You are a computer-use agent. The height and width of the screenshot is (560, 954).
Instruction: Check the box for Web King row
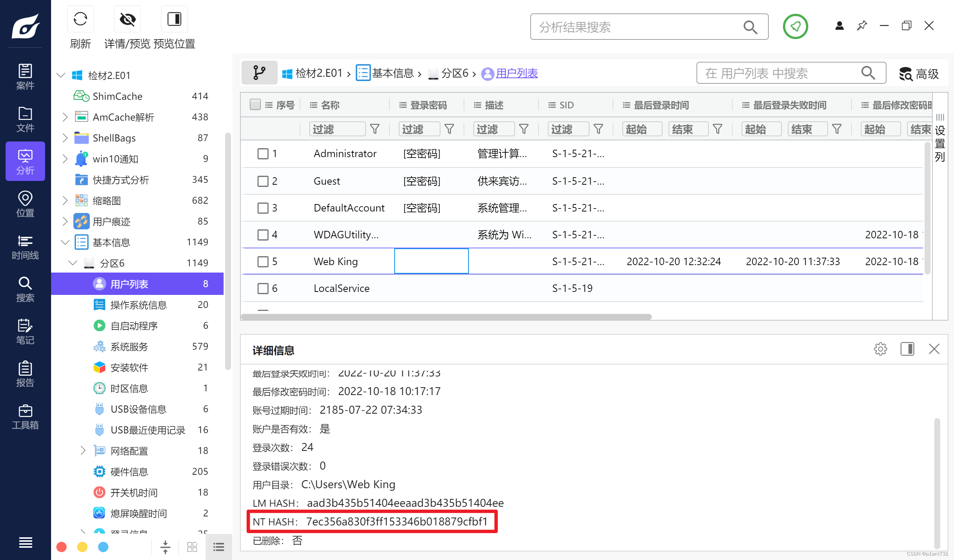pyautogui.click(x=263, y=261)
